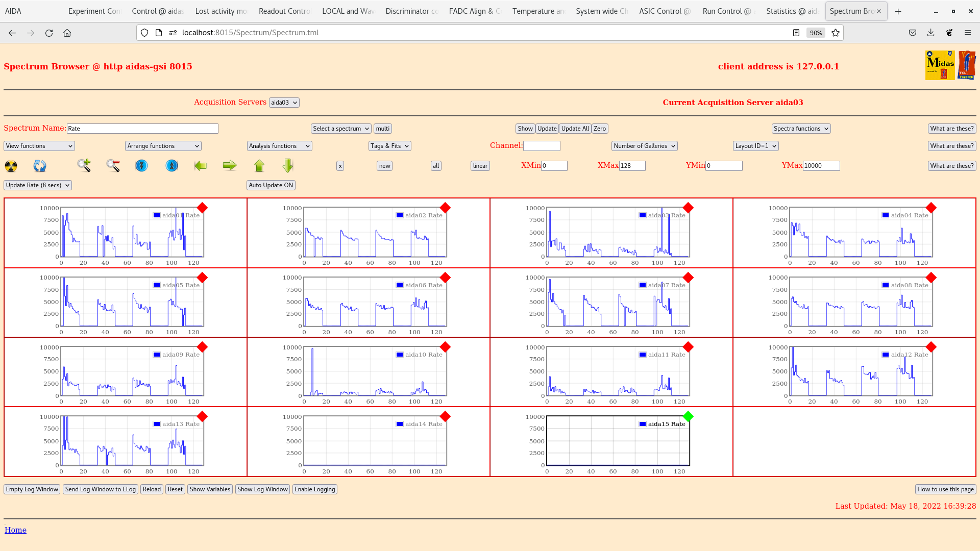This screenshot has height=551, width=980.
Task: Toggle the Auto Update ON button
Action: coord(271,185)
